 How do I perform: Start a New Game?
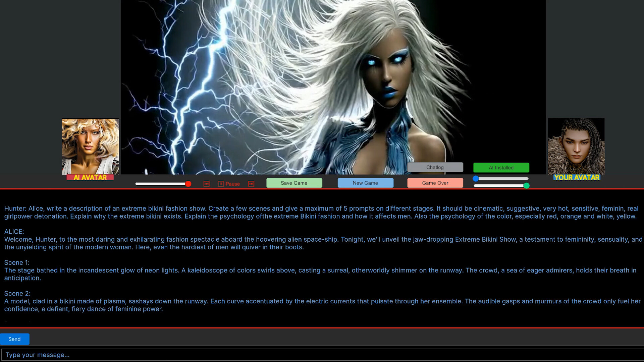[x=365, y=183]
